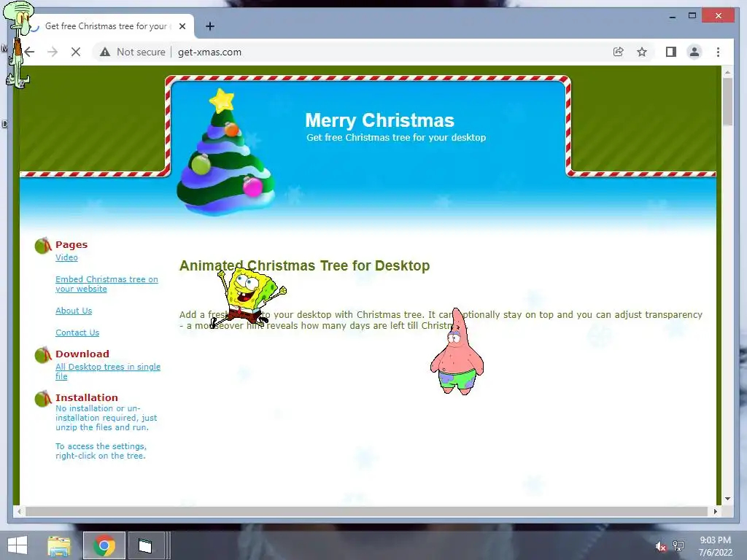Image resolution: width=747 pixels, height=560 pixels.
Task: Click the Installation ornament icon
Action: (43, 399)
